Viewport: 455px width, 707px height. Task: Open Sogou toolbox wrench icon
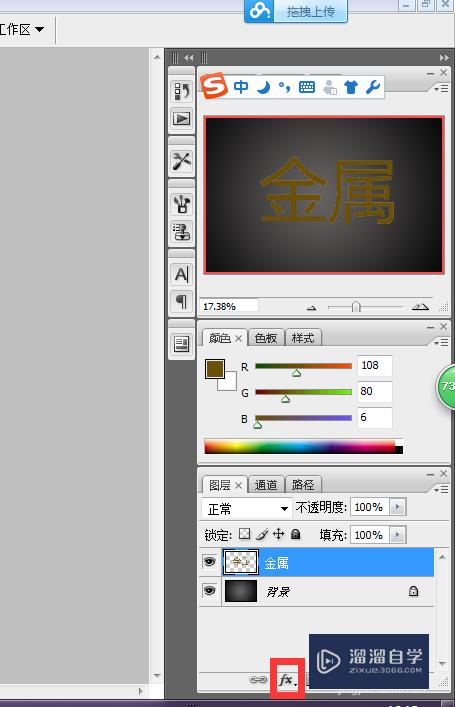[373, 87]
